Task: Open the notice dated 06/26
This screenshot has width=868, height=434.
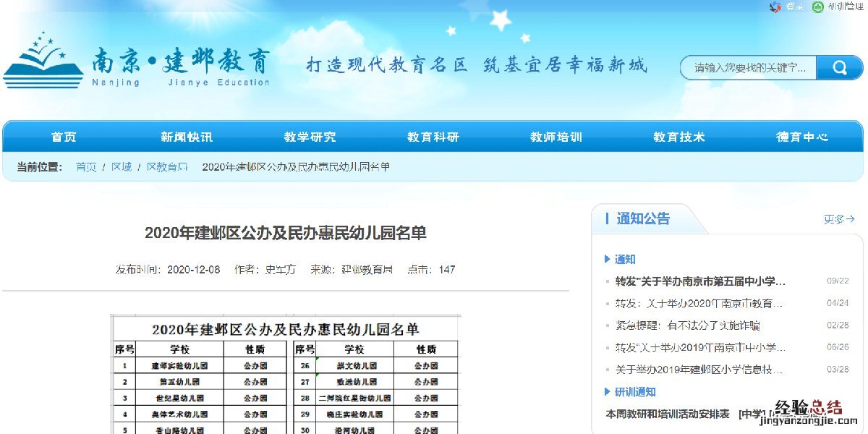Action: [x=700, y=347]
